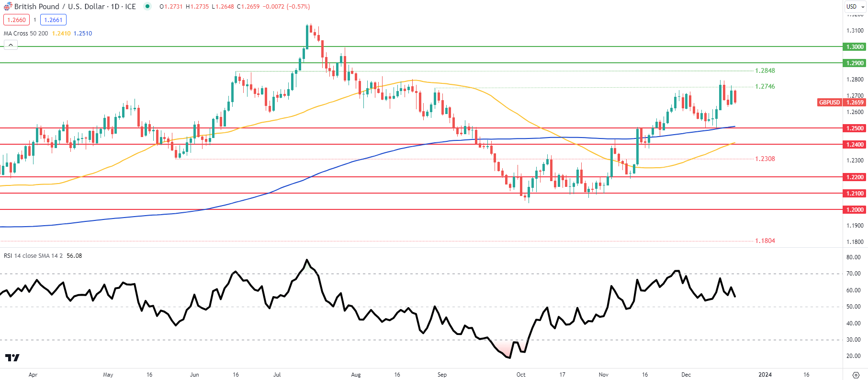Click the red 1.2100 price axis label
Screen dimensions: 868x380
(855, 194)
